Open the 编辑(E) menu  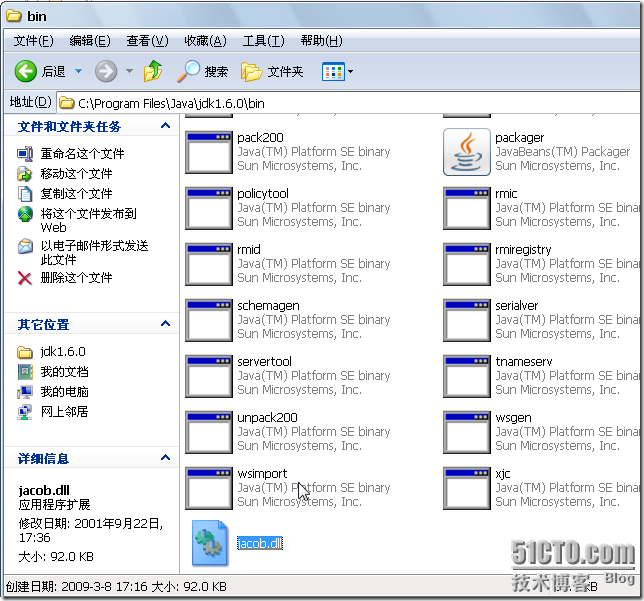point(90,41)
